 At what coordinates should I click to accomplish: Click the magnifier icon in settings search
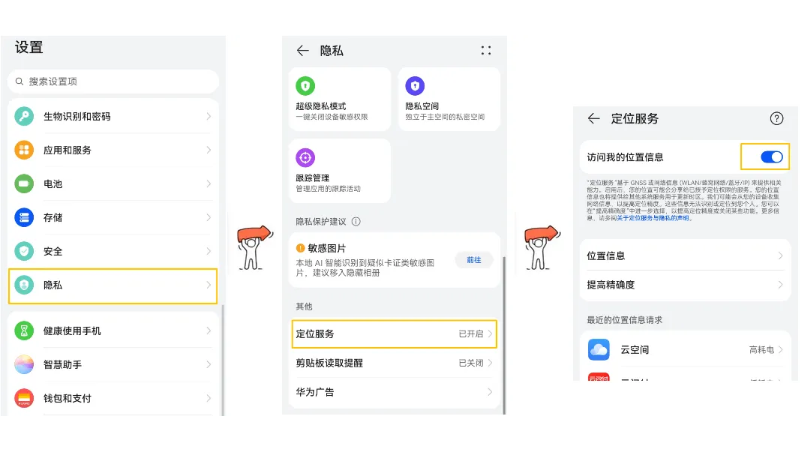[x=19, y=82]
